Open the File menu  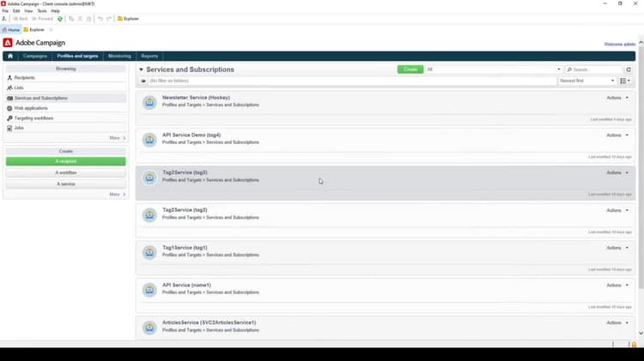pos(5,11)
